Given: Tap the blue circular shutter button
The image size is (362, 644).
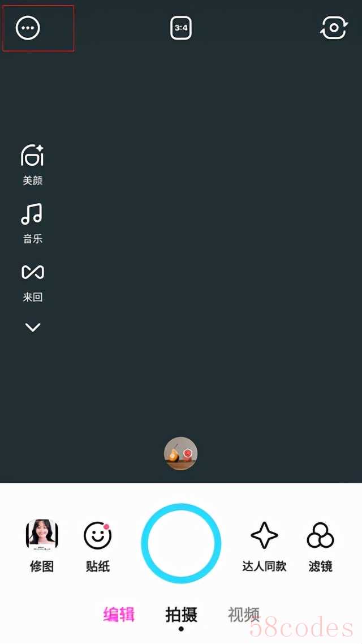Looking at the screenshot, I should tap(181, 543).
